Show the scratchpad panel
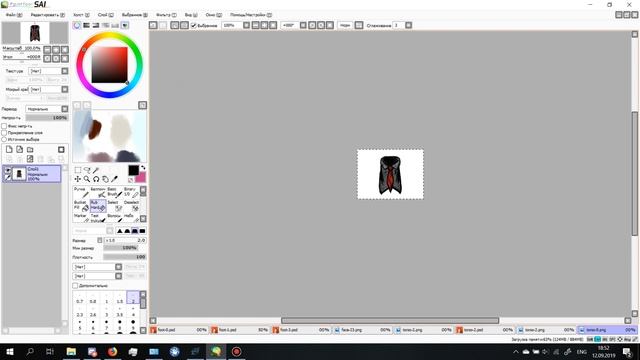This screenshot has width=640, height=360. [x=125, y=25]
